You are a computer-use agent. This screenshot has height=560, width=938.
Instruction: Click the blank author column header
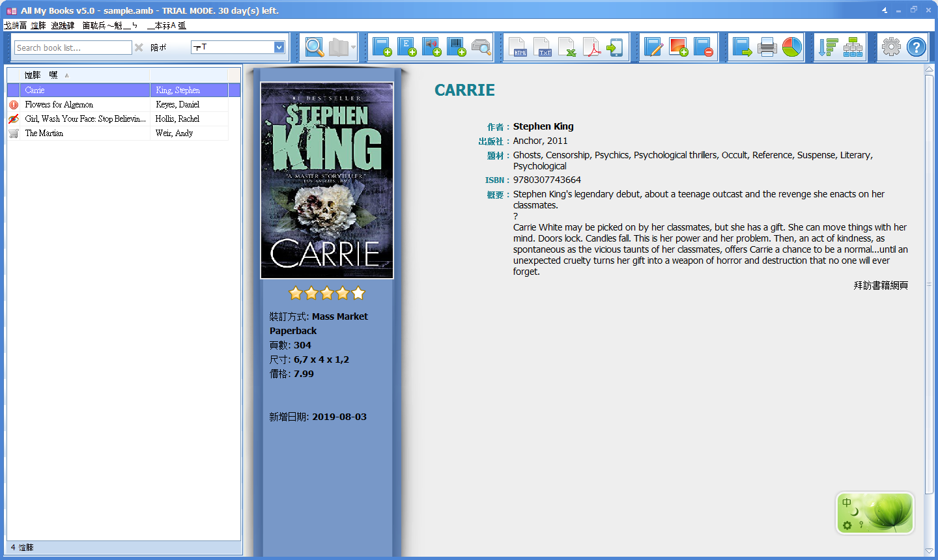189,75
